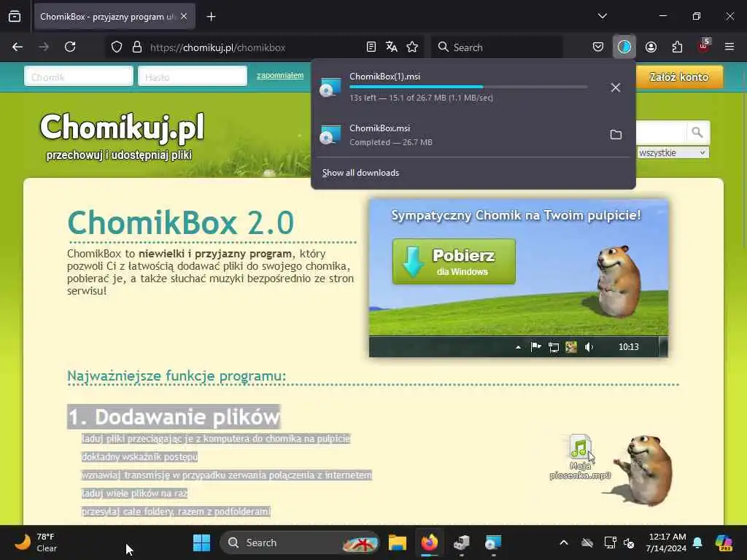Open notifications bell icon
747x560 pixels.
click(697, 542)
